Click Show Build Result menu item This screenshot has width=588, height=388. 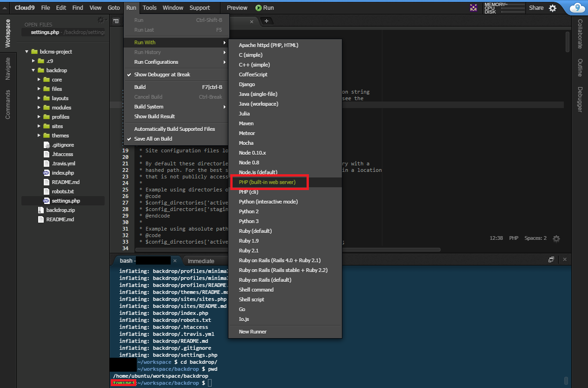pos(176,116)
